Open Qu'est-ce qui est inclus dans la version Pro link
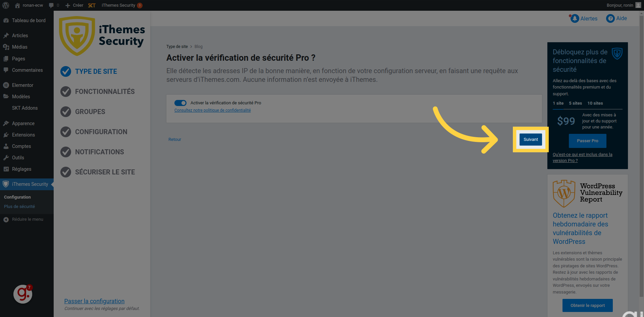Viewport: 644px width, 317px height. click(x=583, y=158)
